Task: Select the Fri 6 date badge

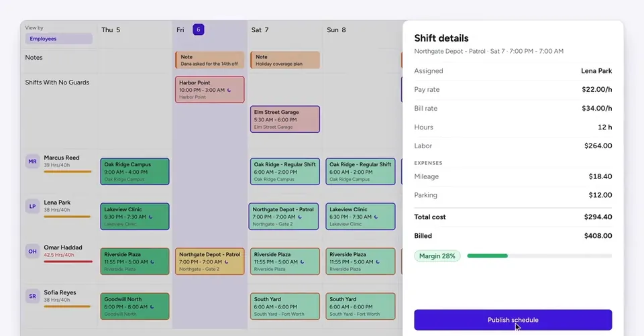Action: (x=199, y=30)
